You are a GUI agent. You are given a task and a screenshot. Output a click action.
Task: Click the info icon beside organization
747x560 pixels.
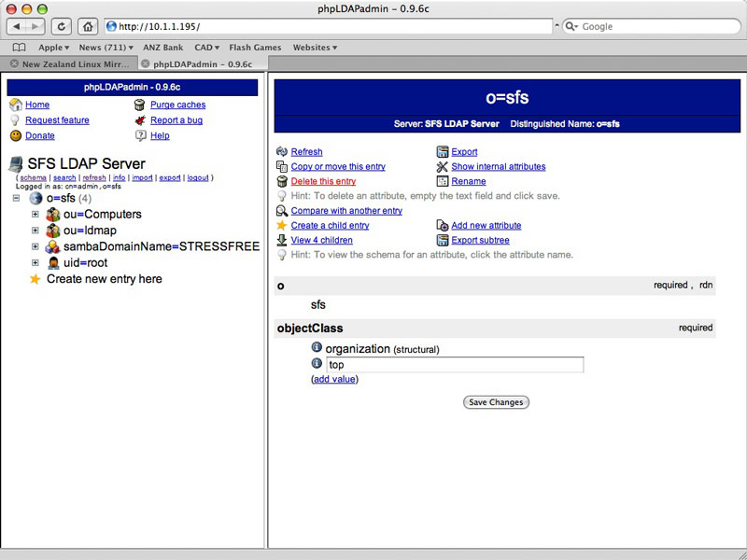point(317,348)
